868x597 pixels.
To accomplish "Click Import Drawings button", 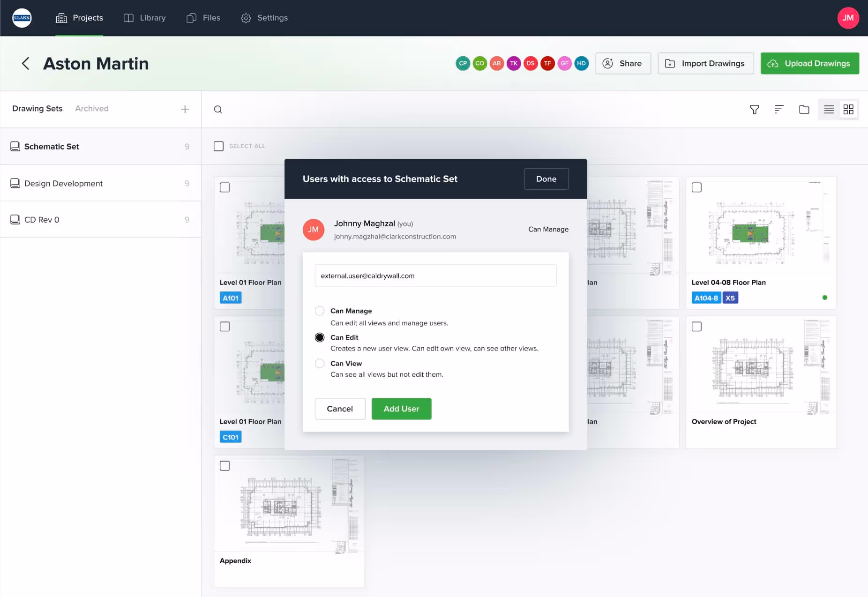I will [705, 63].
